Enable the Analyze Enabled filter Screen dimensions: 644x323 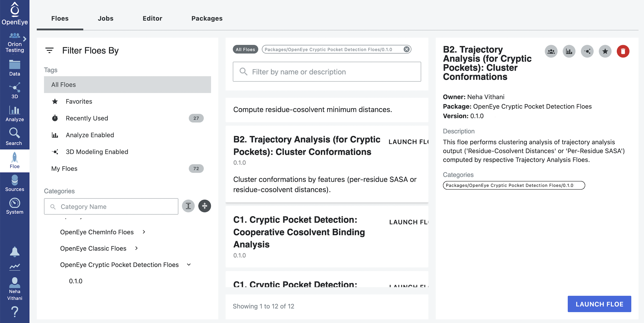90,135
